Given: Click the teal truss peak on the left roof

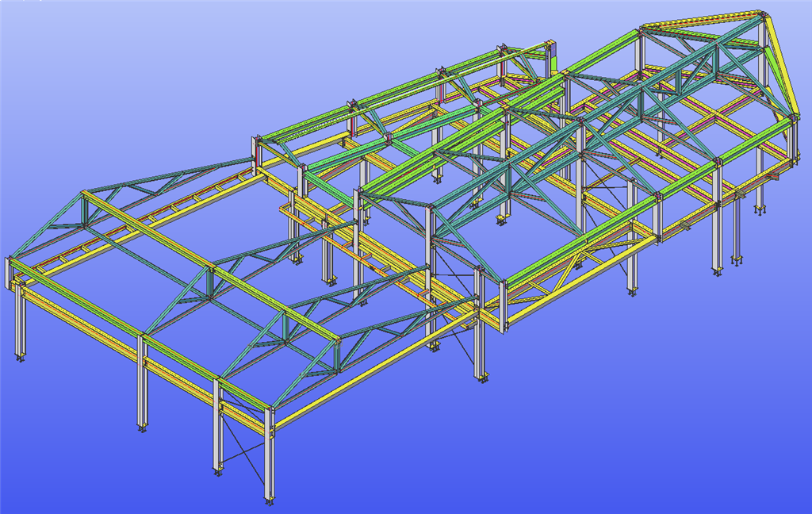Looking at the screenshot, I should click(x=83, y=194).
